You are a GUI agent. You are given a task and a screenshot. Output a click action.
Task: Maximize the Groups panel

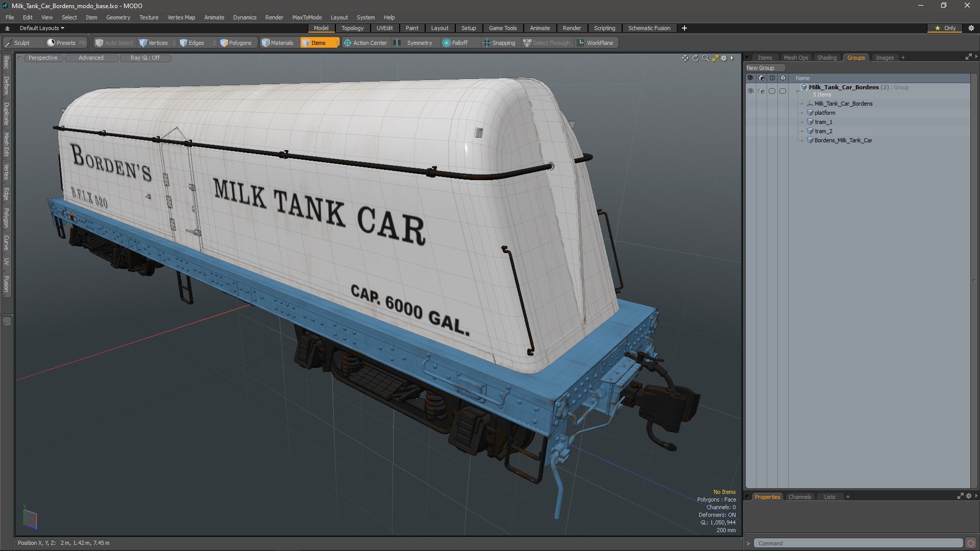point(968,58)
